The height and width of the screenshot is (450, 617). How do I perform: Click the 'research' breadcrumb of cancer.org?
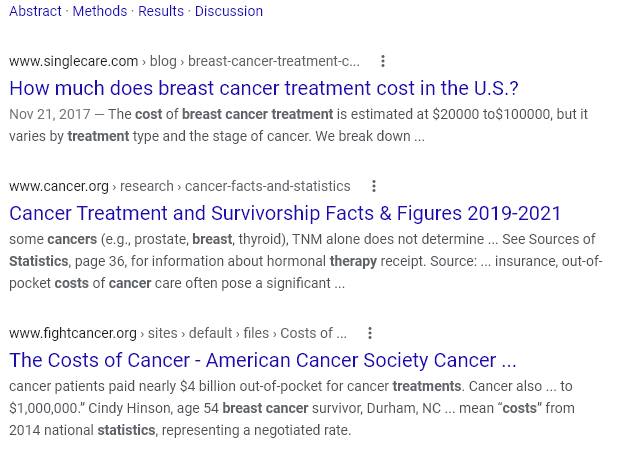point(146,186)
